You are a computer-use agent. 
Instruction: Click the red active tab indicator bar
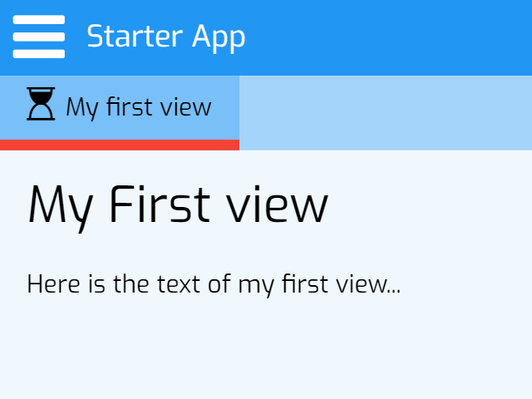120,145
